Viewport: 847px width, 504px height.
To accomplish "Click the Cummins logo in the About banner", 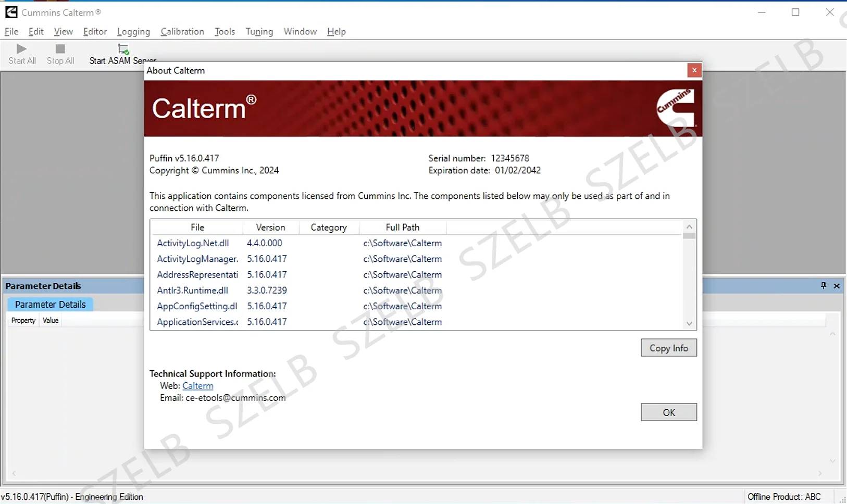I will pos(676,108).
